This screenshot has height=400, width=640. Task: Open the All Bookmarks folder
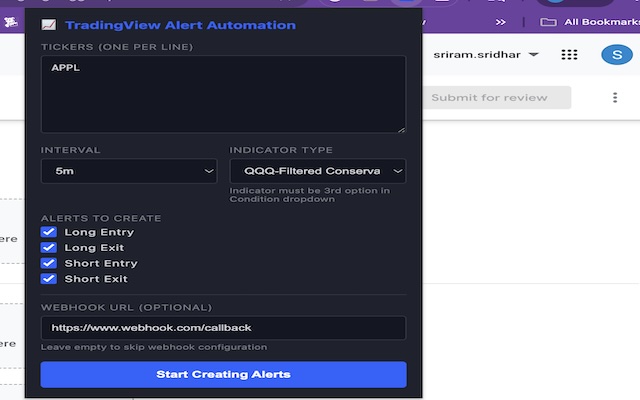click(590, 22)
